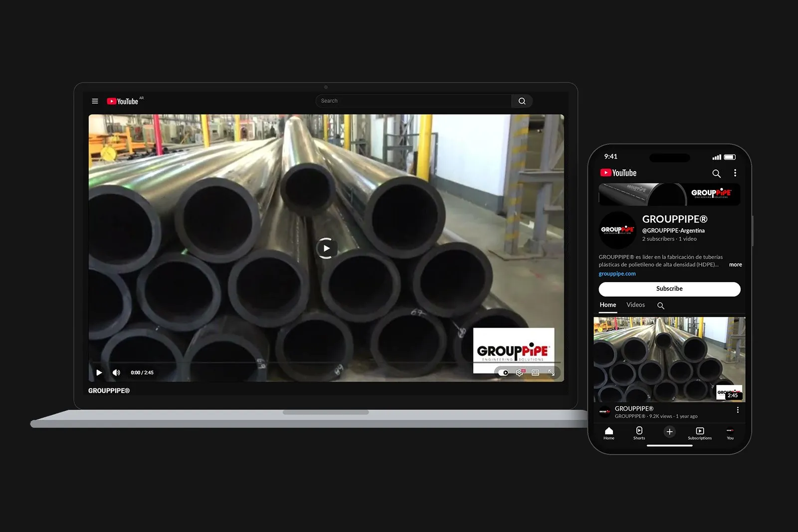
Task: Click the 0:00 / 2:45 time display
Action: 142,372
